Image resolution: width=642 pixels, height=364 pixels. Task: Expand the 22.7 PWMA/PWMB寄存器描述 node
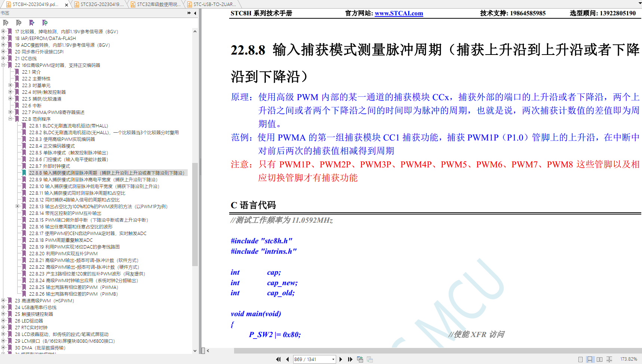point(10,112)
